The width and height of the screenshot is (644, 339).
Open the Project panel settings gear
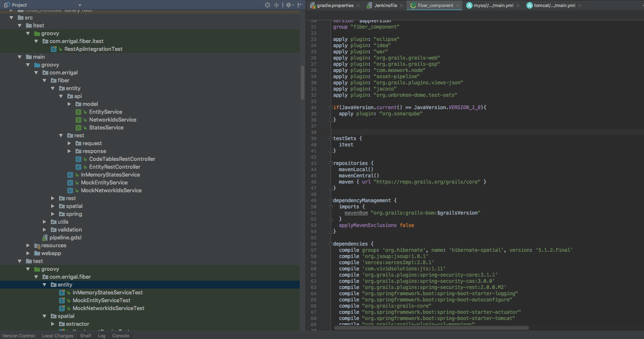(289, 5)
